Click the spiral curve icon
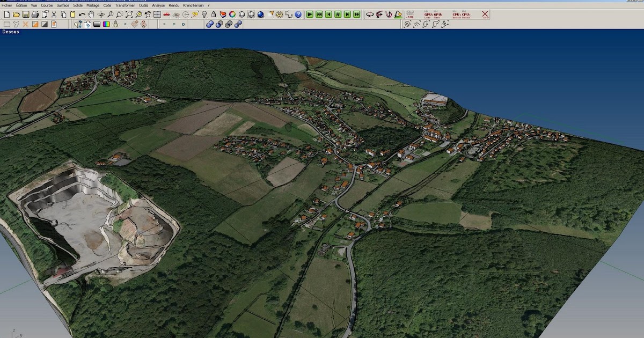 tap(407, 24)
